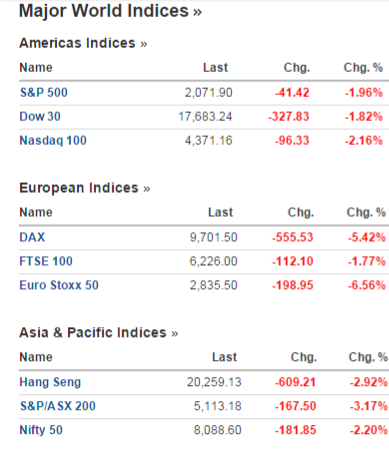Click the Dow 30 index link

40,116
